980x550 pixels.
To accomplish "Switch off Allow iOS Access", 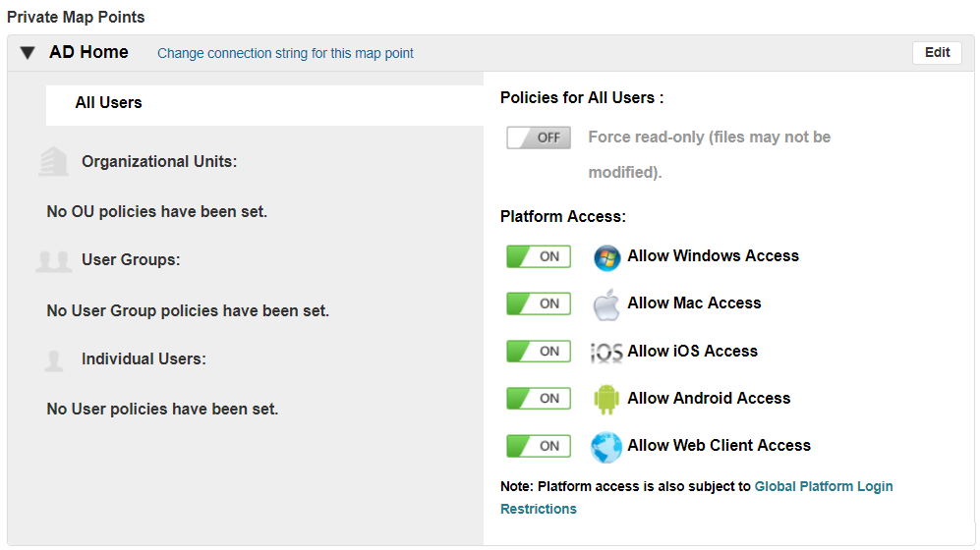I will [539, 351].
